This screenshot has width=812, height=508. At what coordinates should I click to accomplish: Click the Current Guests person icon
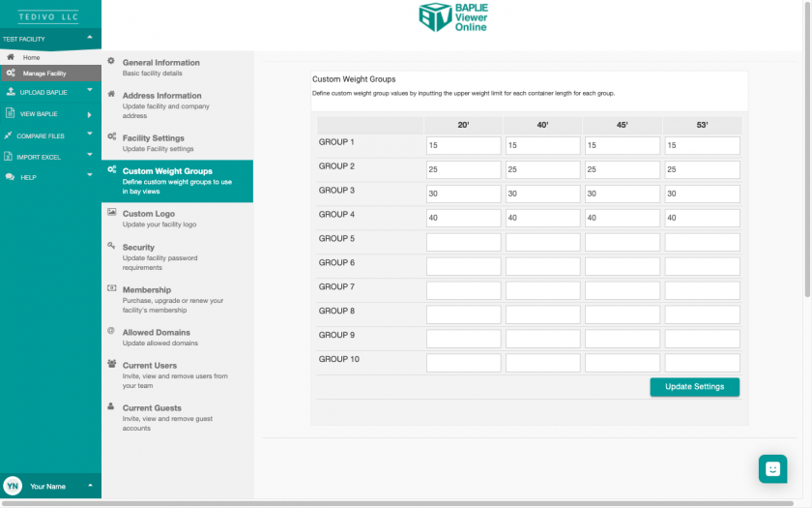coord(111,406)
